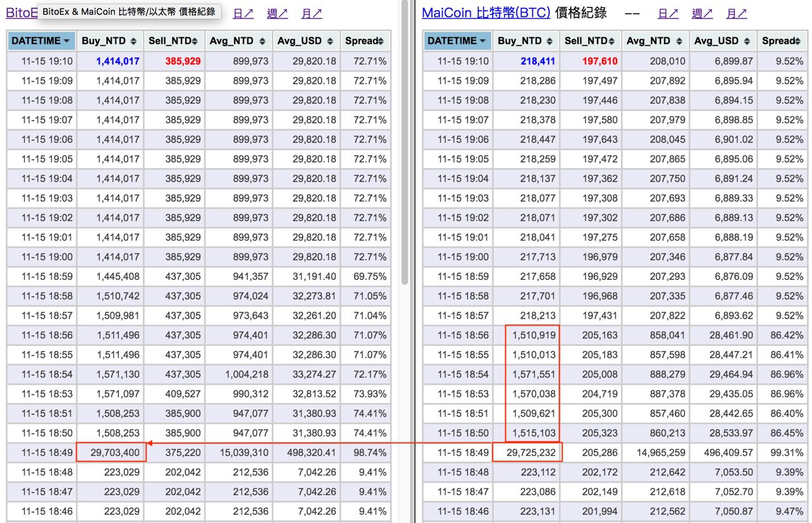Click the 15,039,310 average NTD cell
Viewport: 812px width, 523px height.
(x=238, y=453)
